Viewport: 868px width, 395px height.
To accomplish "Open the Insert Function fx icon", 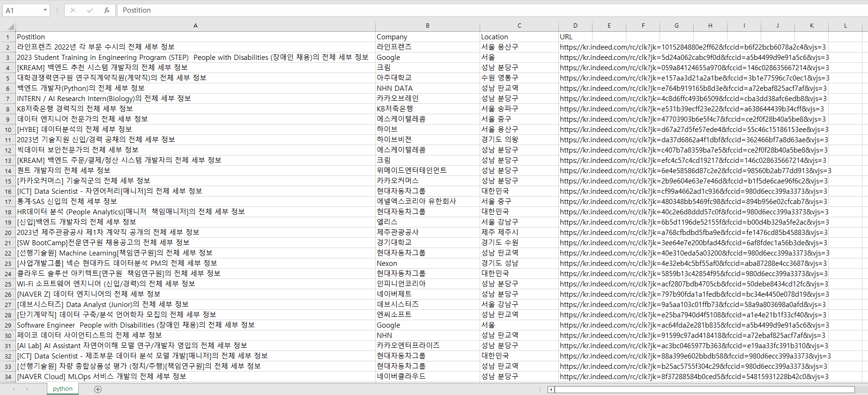I will point(107,10).
